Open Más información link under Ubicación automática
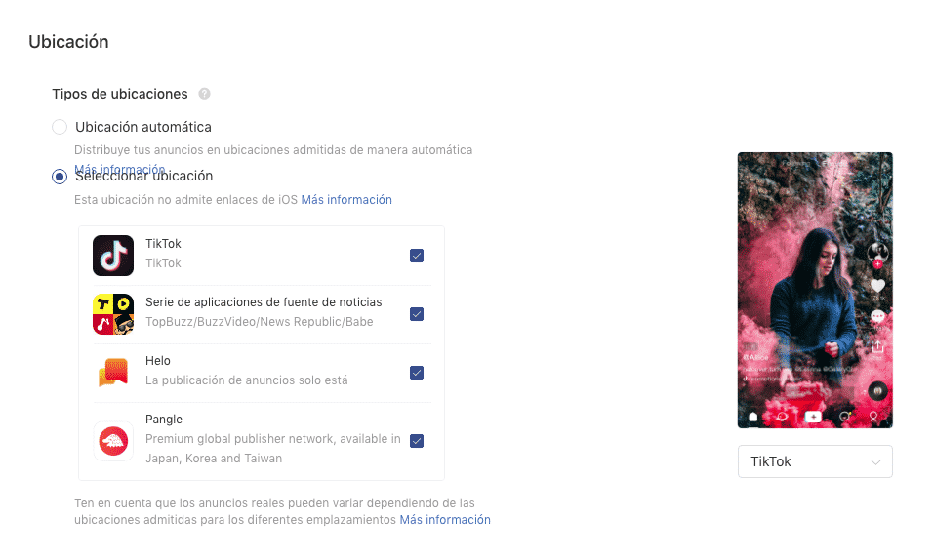Image resolution: width=933 pixels, height=560 pixels. pyautogui.click(x=120, y=169)
